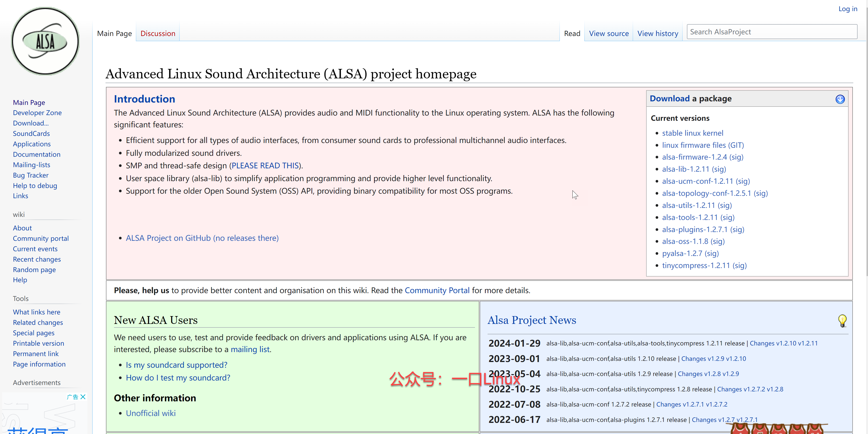Expand the Download section in sidebar
Screen dimensions: 868x434
pos(31,123)
